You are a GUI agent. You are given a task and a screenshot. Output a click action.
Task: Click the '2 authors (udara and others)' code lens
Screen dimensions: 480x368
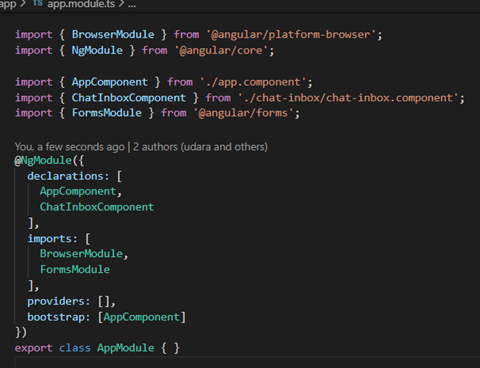pos(200,147)
